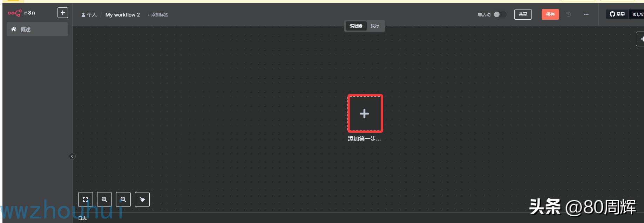Fit the canvas to view

pyautogui.click(x=86, y=199)
